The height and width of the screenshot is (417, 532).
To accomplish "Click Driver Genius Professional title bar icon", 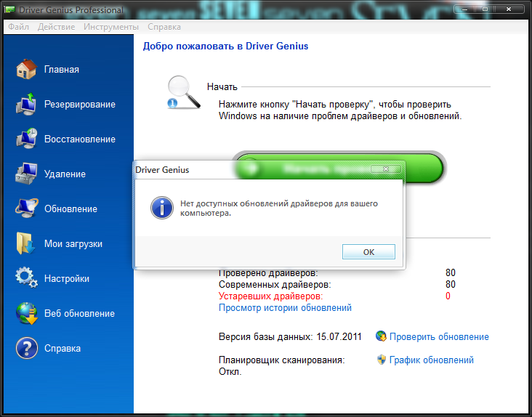I will [x=10, y=10].
